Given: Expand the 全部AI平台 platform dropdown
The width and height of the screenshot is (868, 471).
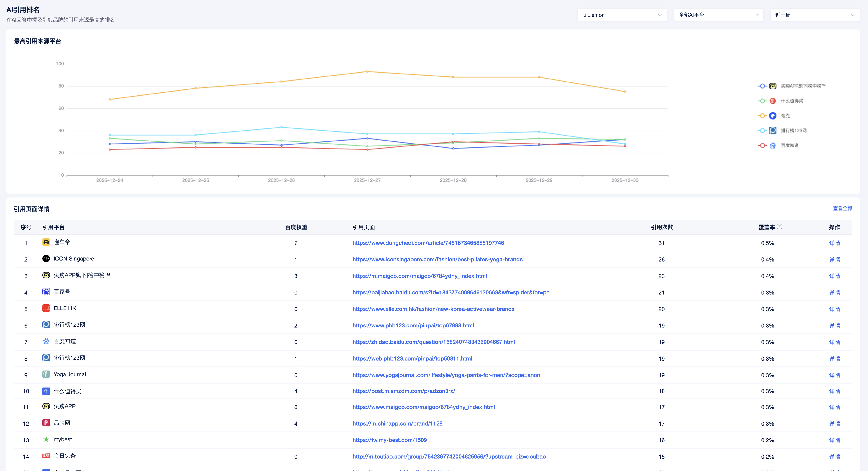Looking at the screenshot, I should tap(718, 15).
